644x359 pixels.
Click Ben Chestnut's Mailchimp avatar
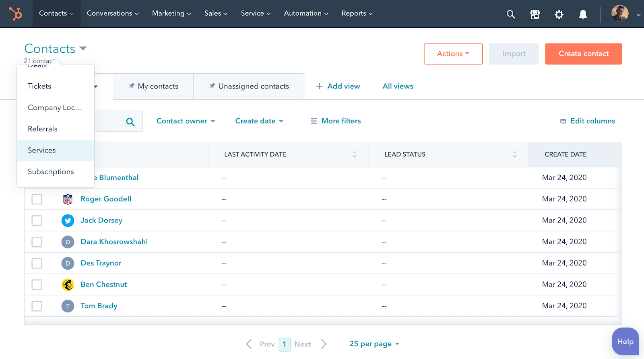pos(68,285)
